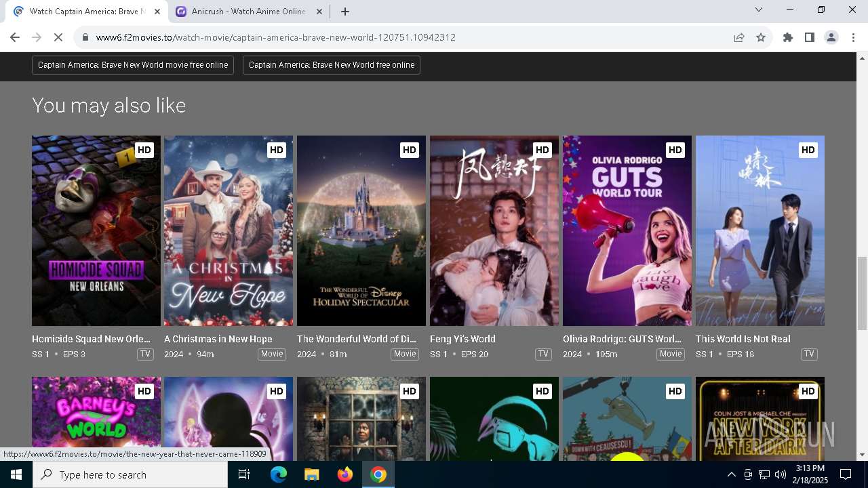Go back to the previous page
The image size is (868, 488).
click(x=15, y=37)
